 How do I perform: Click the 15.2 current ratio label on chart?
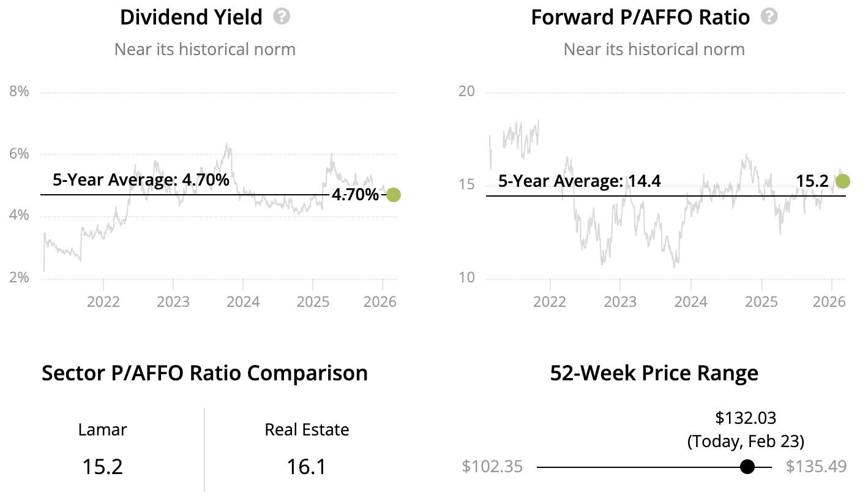812,181
